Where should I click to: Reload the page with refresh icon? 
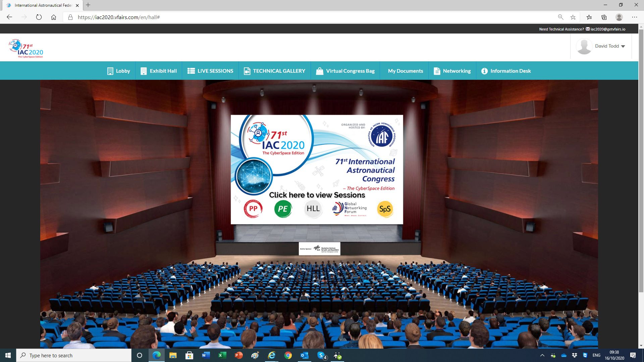[x=39, y=17]
